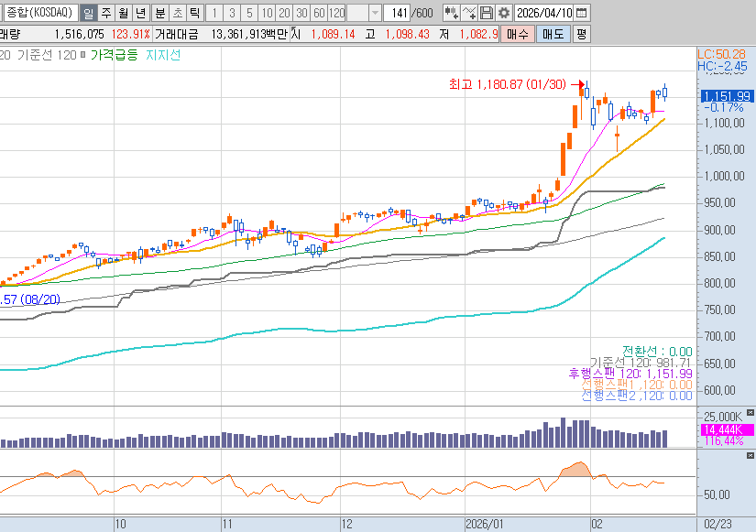Click the HC:-2.45 label
Image resolution: width=756 pixels, height=532 pixels.
click(722, 66)
